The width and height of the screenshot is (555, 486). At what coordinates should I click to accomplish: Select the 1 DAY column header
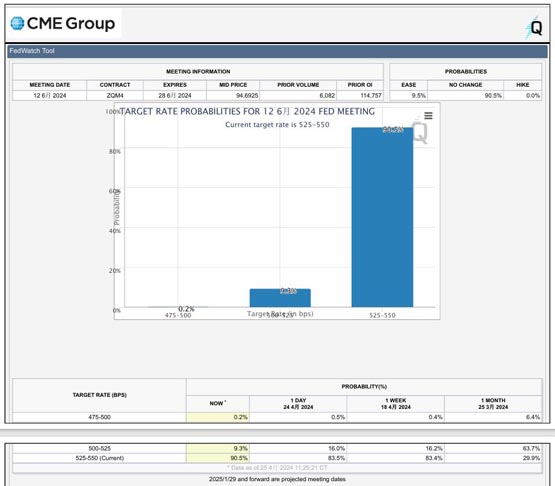[298, 404]
